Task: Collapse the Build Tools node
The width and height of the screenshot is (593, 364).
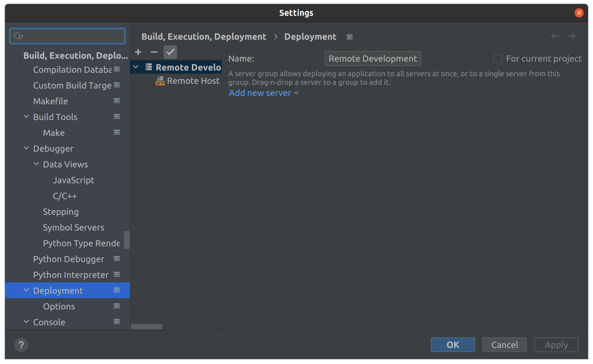Action: (26, 117)
